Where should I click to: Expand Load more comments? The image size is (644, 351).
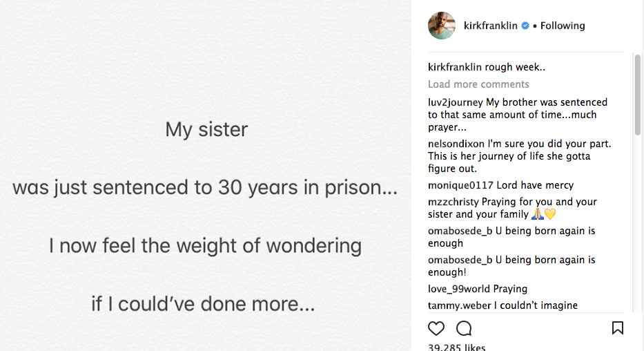point(478,84)
